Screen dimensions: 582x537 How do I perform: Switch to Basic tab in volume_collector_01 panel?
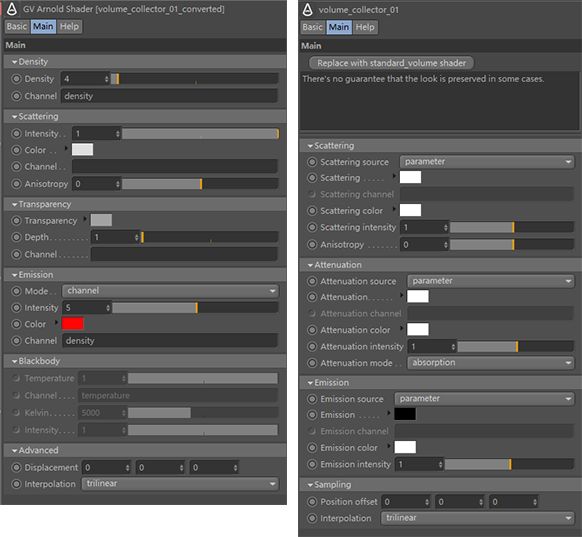click(313, 27)
